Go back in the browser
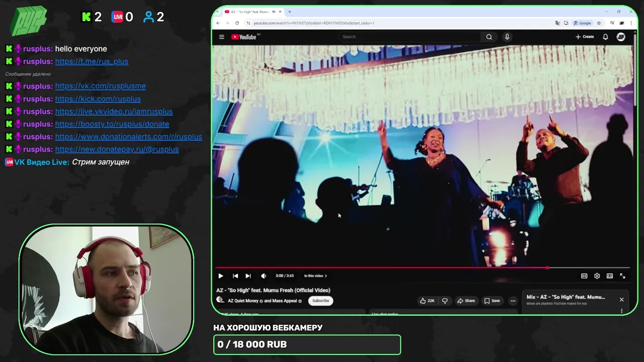The height and width of the screenshot is (362, 644). 218,23
